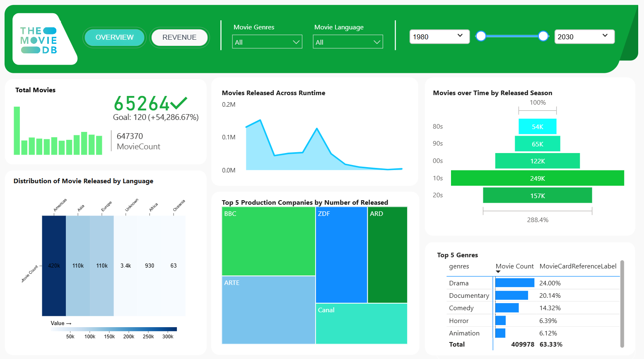Click Documentary's 20.14% value

[550, 296]
